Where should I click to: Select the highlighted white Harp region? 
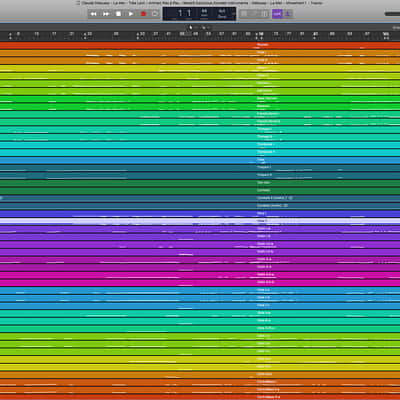pyautogui.click(x=200, y=221)
